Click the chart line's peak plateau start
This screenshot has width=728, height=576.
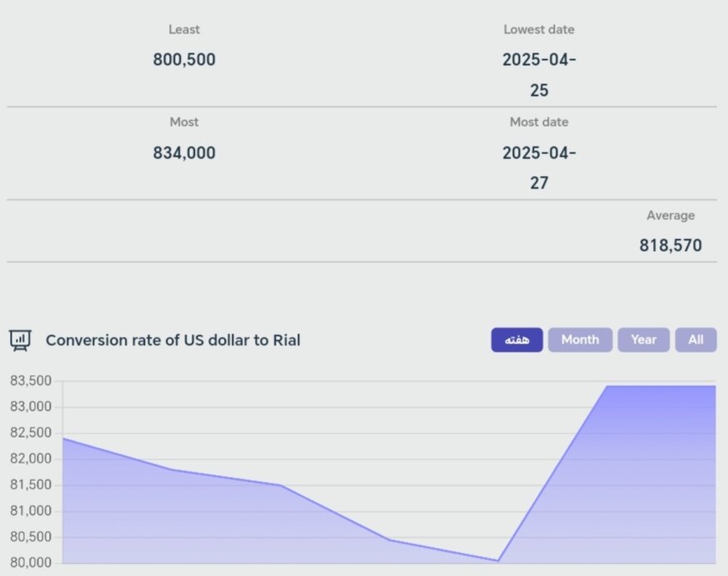tap(606, 387)
